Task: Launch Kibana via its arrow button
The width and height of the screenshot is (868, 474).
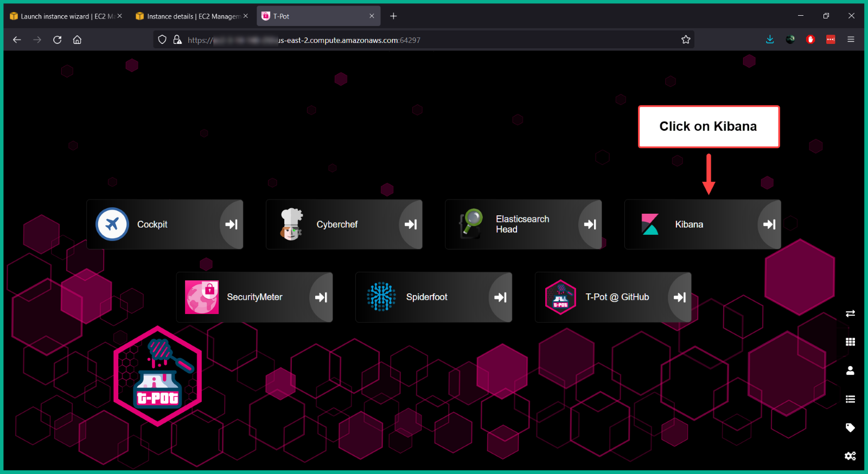Action: [769, 225]
